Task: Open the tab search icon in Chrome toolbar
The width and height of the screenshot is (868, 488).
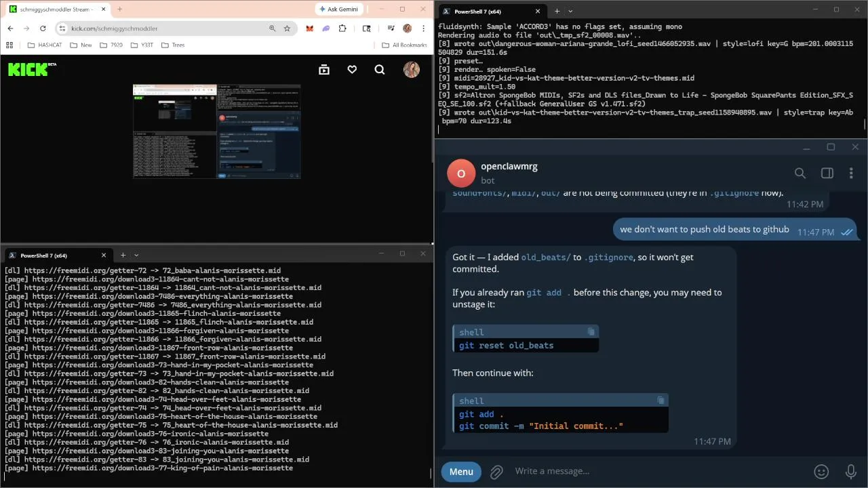Action: (x=367, y=28)
